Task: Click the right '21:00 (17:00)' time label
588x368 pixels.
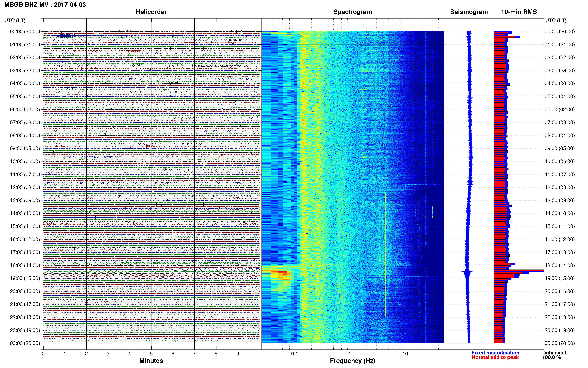Action: tap(560, 304)
